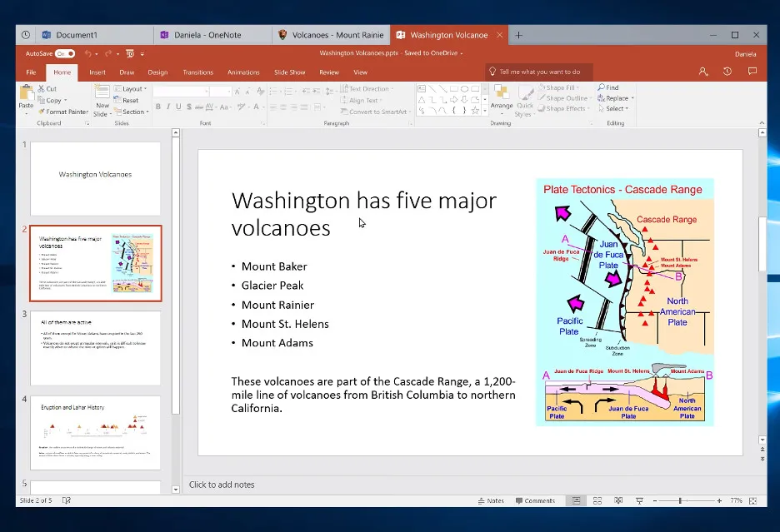Start presentation from beginning icon in quick access
This screenshot has width=780, height=532.
point(130,53)
